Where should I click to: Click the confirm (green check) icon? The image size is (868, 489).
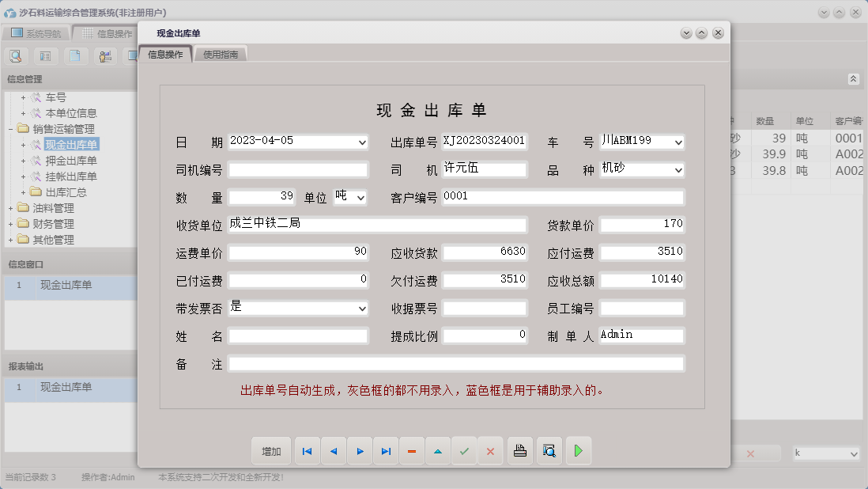464,450
